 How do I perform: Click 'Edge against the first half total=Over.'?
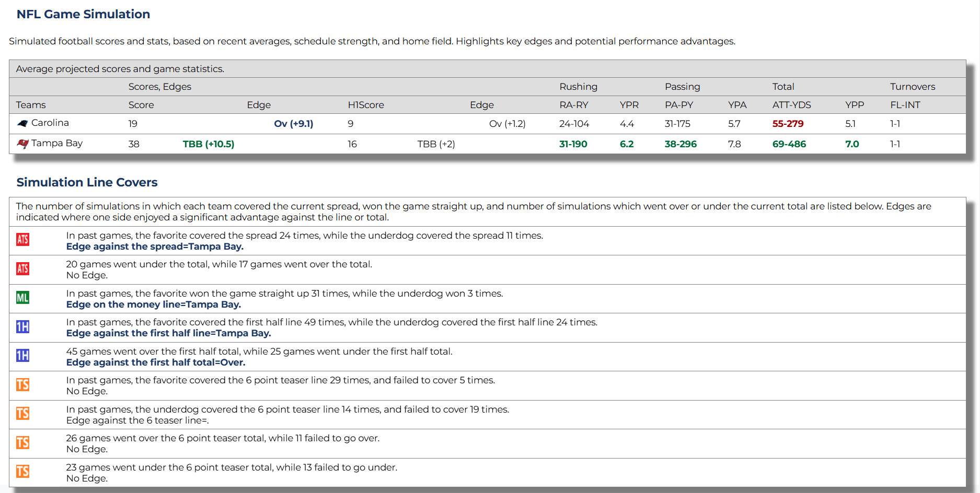point(155,362)
